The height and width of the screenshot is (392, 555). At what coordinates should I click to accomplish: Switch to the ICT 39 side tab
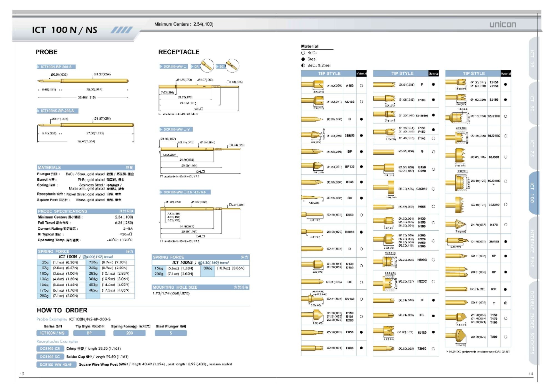[x=532, y=58]
